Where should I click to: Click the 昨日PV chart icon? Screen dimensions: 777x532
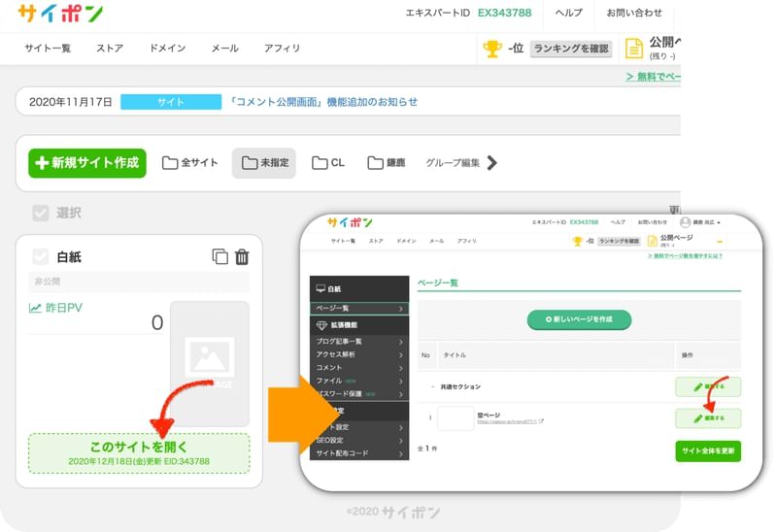(35, 308)
